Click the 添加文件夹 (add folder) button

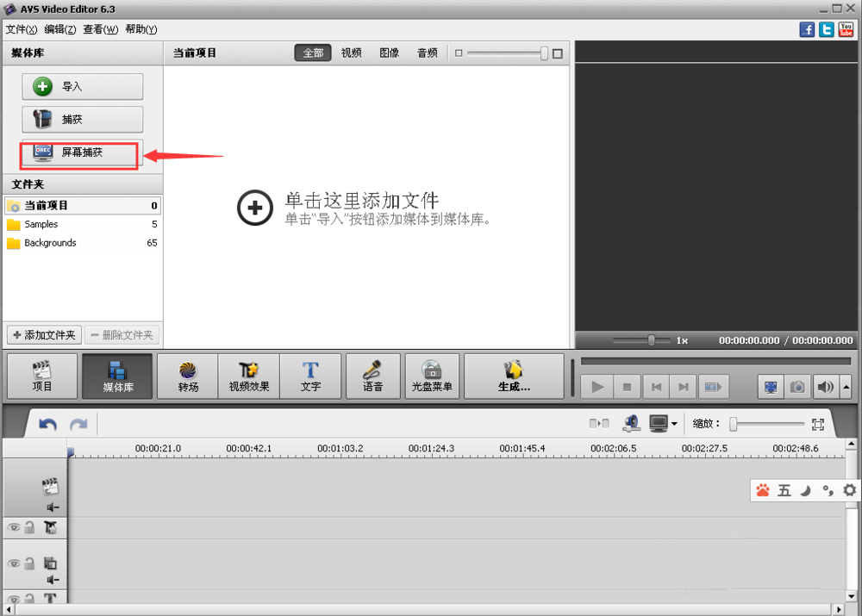pos(43,335)
